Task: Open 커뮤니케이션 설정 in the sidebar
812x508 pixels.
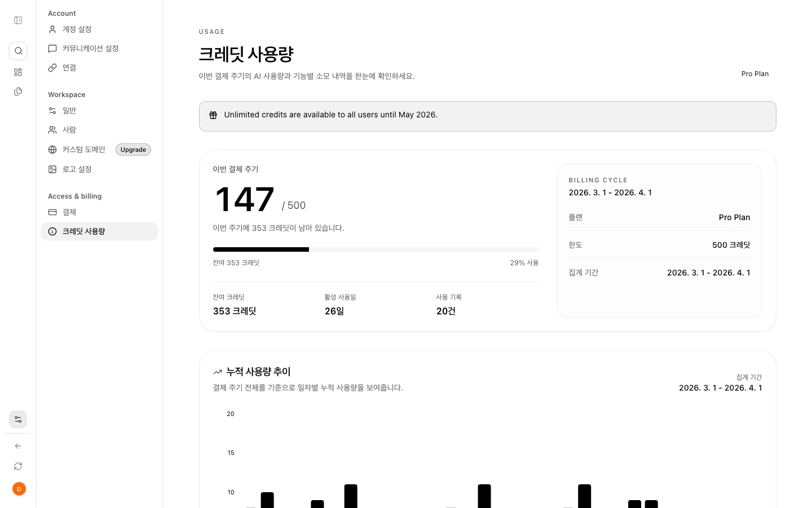Action: pyautogui.click(x=90, y=49)
